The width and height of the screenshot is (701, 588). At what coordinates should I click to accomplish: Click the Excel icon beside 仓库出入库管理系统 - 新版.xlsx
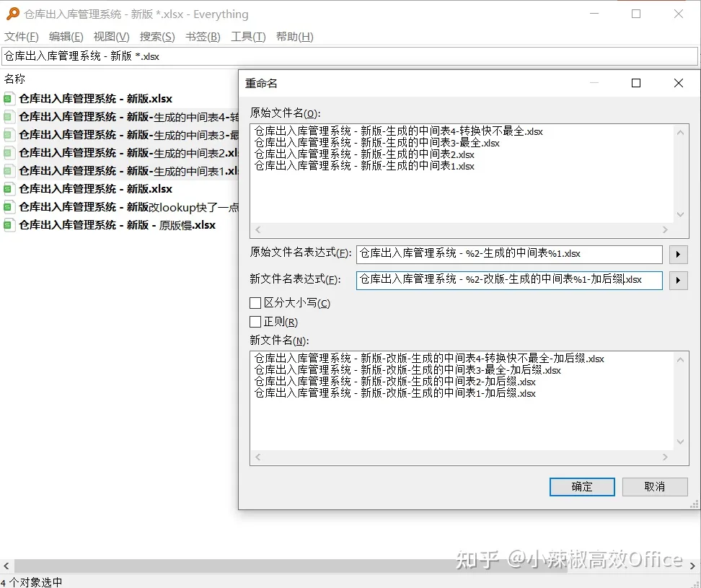pos(9,99)
